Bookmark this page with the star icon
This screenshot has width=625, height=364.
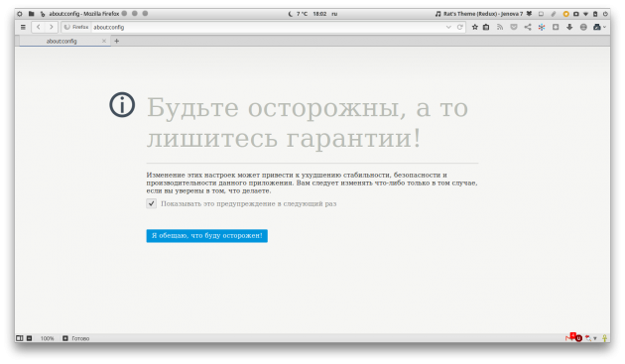[x=475, y=27]
